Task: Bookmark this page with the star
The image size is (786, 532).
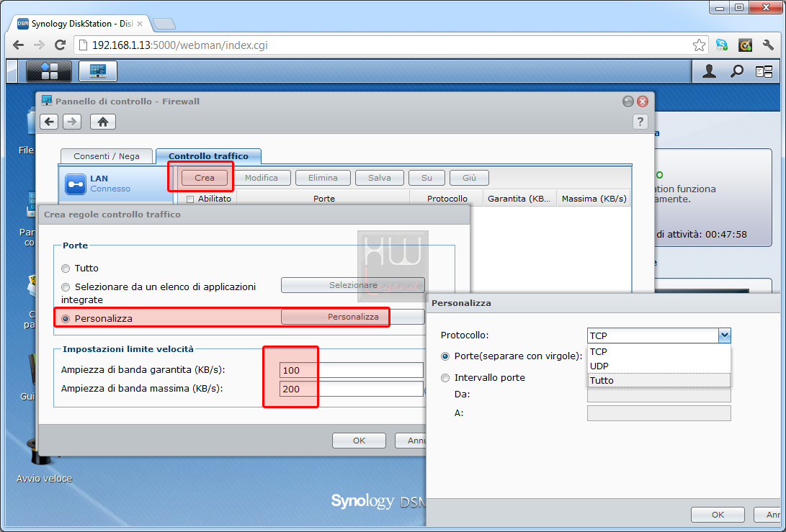Action: (699, 45)
